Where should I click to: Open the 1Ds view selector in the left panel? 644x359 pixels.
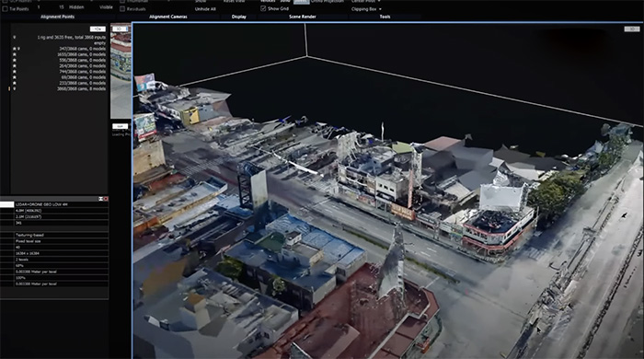click(98, 29)
